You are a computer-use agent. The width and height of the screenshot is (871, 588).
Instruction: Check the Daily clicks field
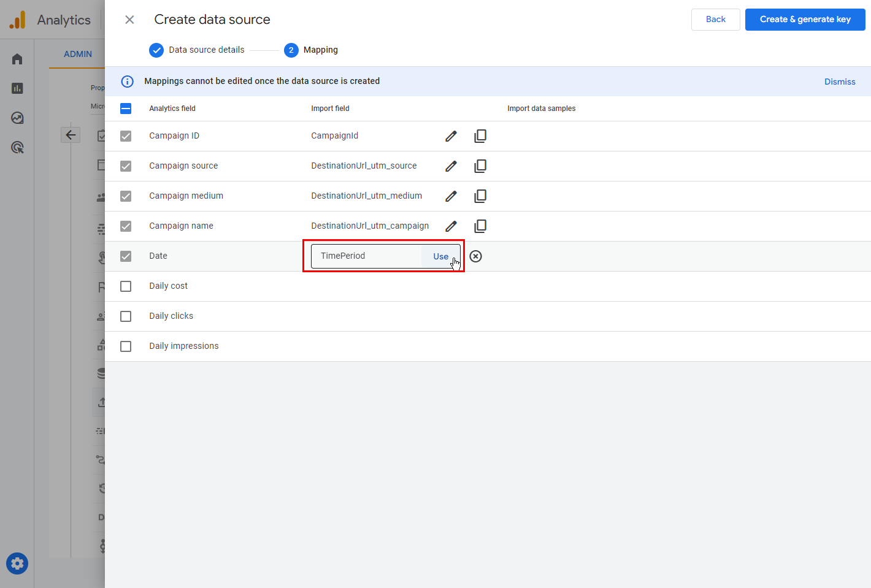coord(126,316)
